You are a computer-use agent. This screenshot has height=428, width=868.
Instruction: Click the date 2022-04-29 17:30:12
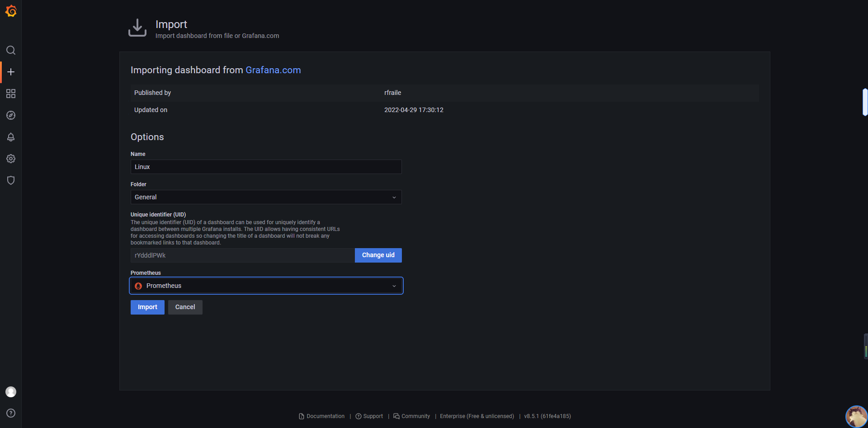414,110
